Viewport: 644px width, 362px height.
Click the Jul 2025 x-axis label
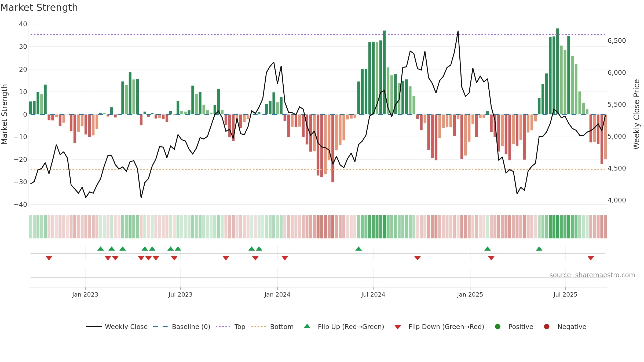(565, 294)
